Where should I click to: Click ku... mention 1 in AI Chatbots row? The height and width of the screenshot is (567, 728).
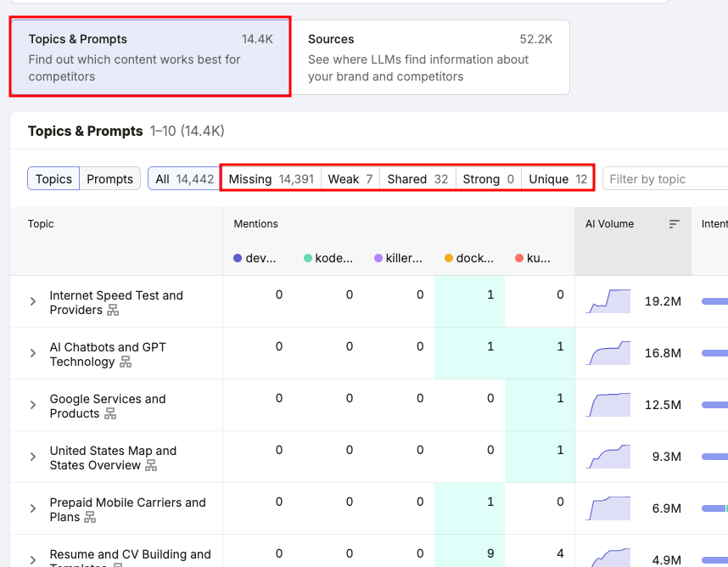click(560, 346)
